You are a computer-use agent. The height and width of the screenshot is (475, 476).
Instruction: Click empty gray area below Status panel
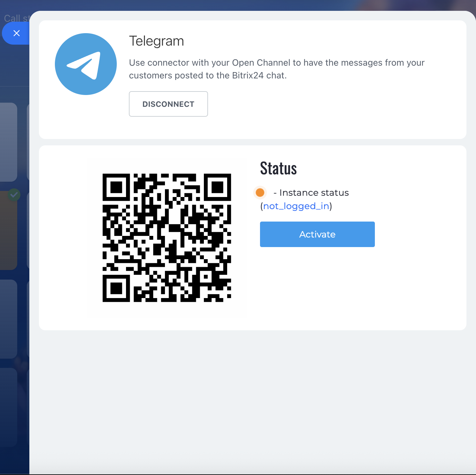tap(252, 398)
